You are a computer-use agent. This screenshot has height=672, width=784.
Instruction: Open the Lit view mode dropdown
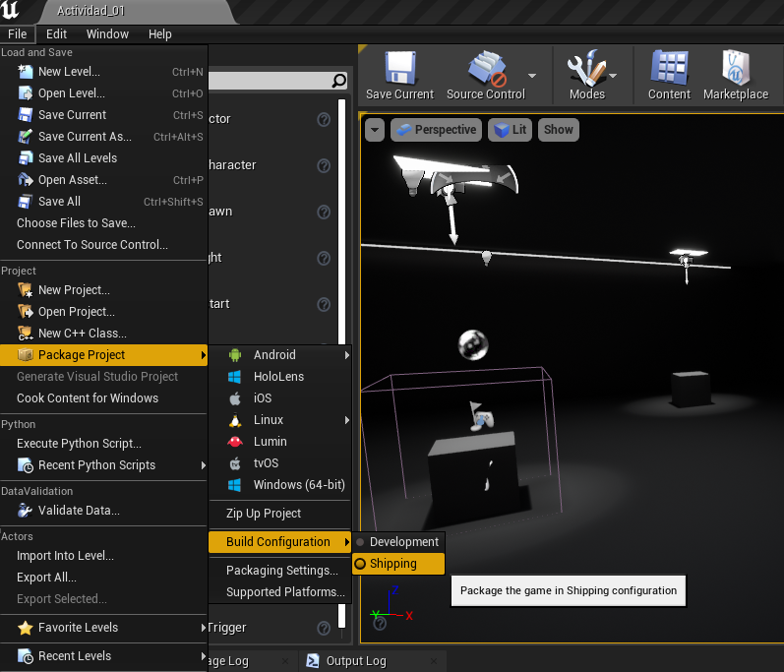coord(510,130)
